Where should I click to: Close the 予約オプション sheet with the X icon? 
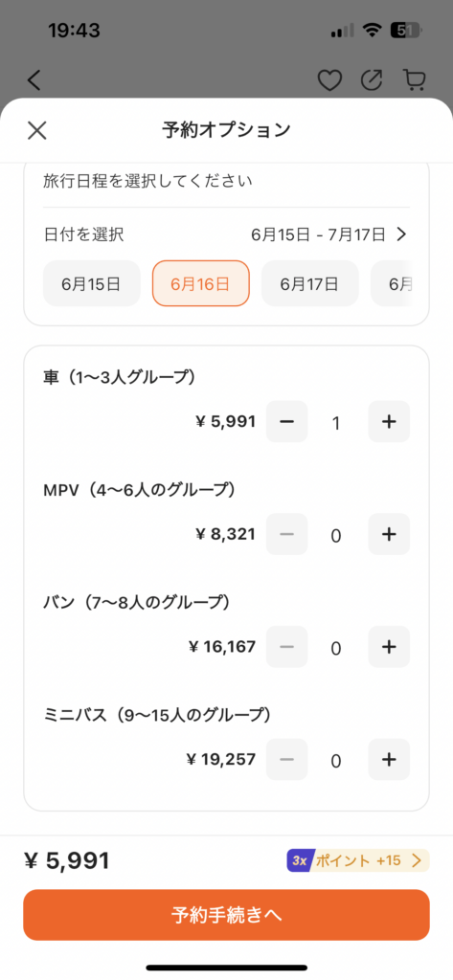pos(37,130)
